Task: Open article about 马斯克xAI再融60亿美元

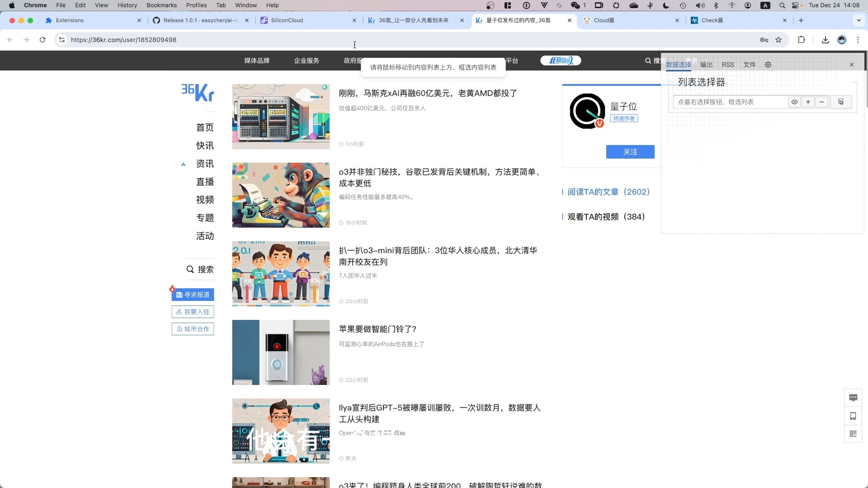Action: [428, 93]
